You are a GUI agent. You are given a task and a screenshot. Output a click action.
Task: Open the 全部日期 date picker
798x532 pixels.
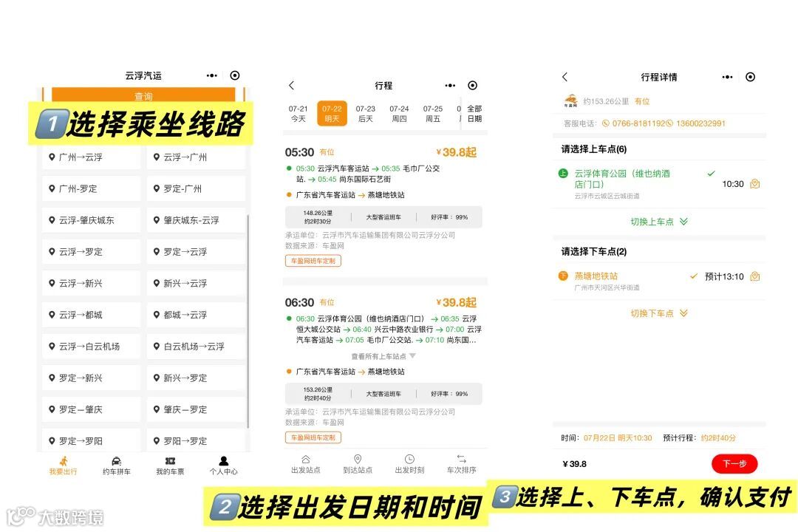tap(474, 114)
